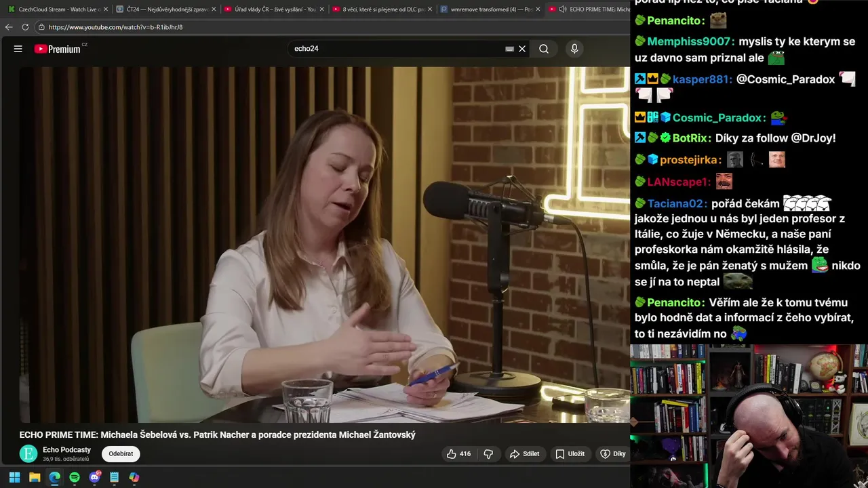This screenshot has height=488, width=868.
Task: Click '36,9 tis. odběratelů' subscriber count
Action: pyautogui.click(x=66, y=460)
